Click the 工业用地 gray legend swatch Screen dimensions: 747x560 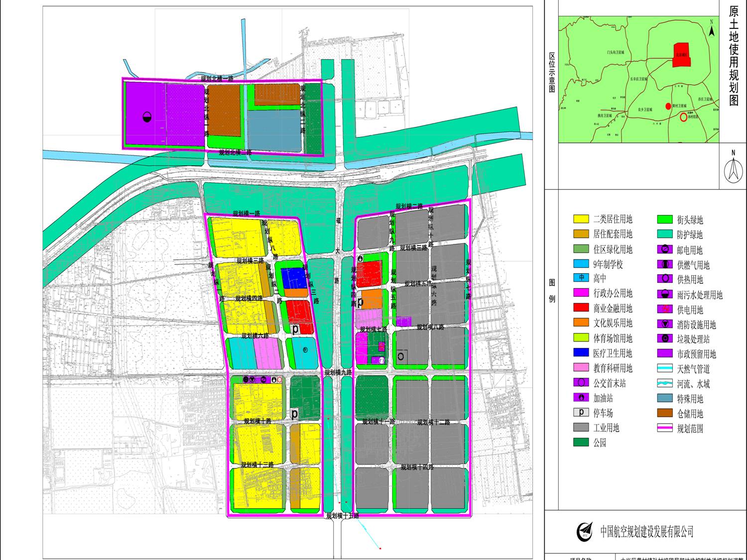581,428
